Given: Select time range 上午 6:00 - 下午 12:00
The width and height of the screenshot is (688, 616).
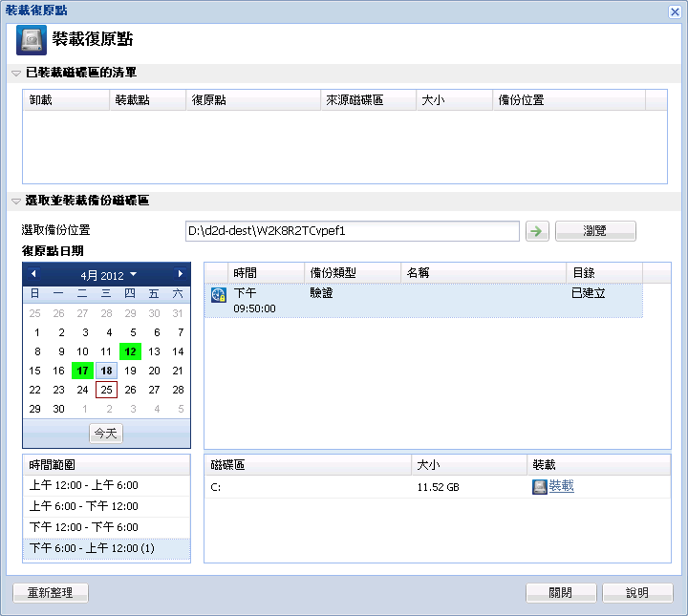Looking at the screenshot, I should [x=107, y=506].
